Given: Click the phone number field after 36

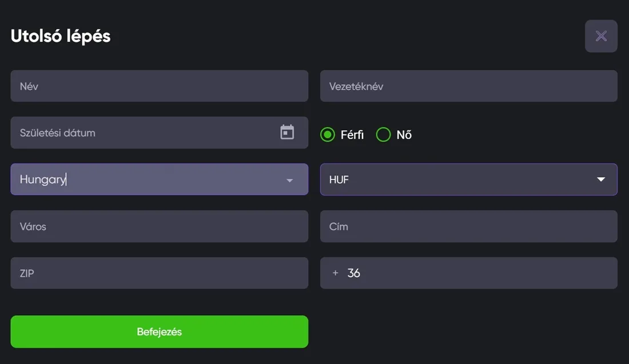Looking at the screenshot, I should point(486,273).
